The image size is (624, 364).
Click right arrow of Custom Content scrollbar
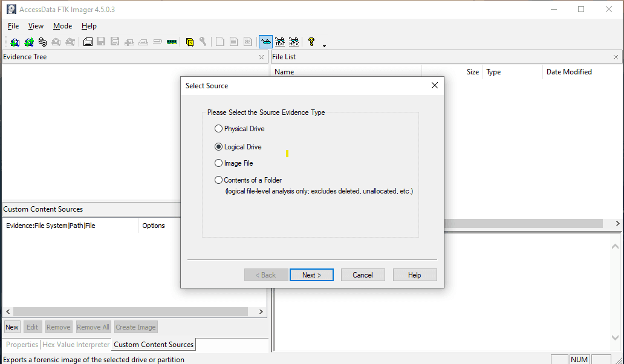pos(261,311)
